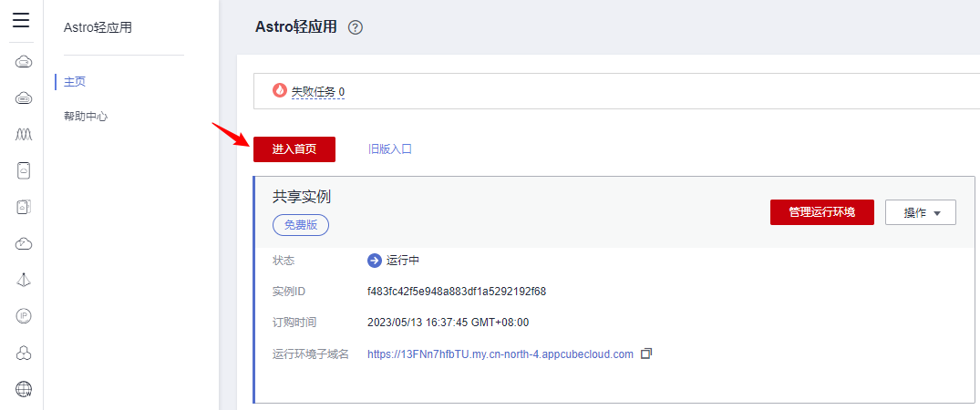
Task: Open the elastic IP sidebar icon
Action: [x=23, y=316]
